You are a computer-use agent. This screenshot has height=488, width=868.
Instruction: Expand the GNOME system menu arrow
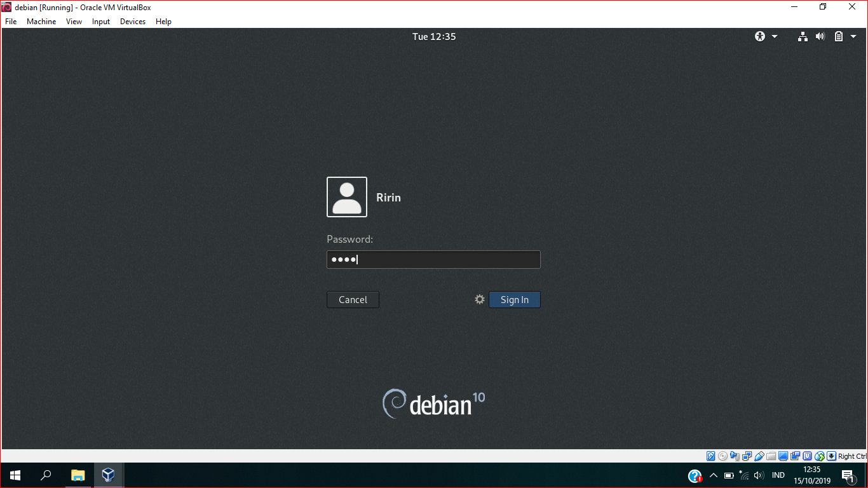pos(853,36)
